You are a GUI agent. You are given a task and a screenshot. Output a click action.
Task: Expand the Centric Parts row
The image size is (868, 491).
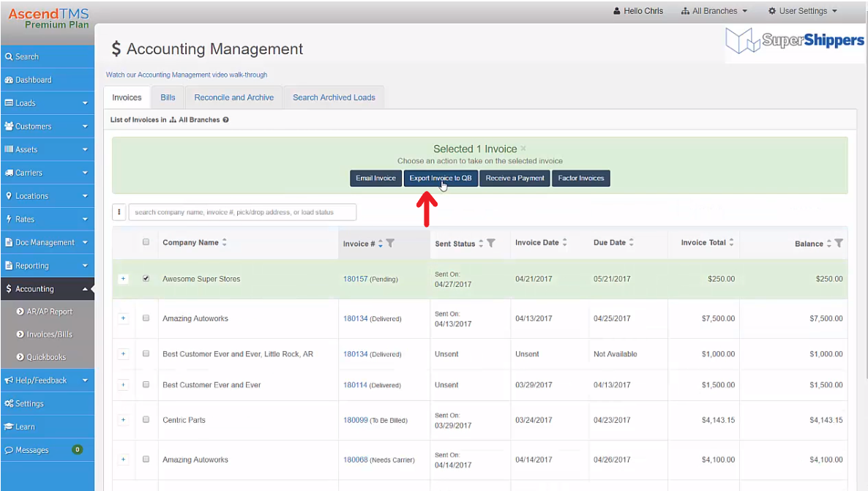[x=124, y=419]
